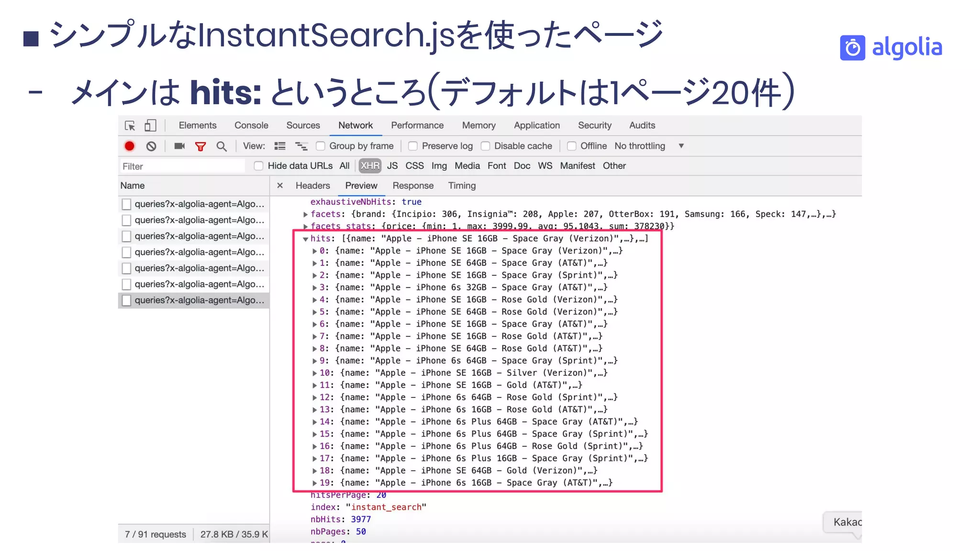Filter requests by All types

click(x=345, y=166)
